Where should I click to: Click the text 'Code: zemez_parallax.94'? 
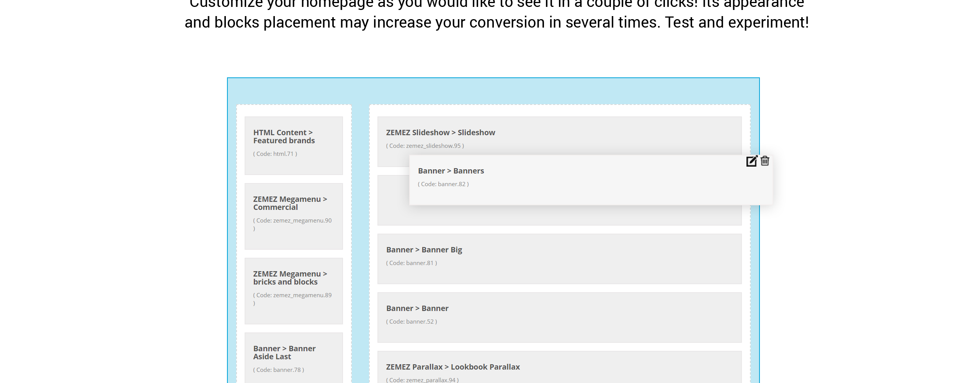coord(422,380)
